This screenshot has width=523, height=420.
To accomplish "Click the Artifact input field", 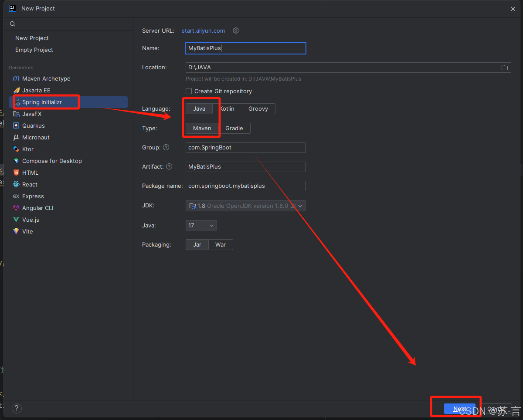I will tap(245, 166).
